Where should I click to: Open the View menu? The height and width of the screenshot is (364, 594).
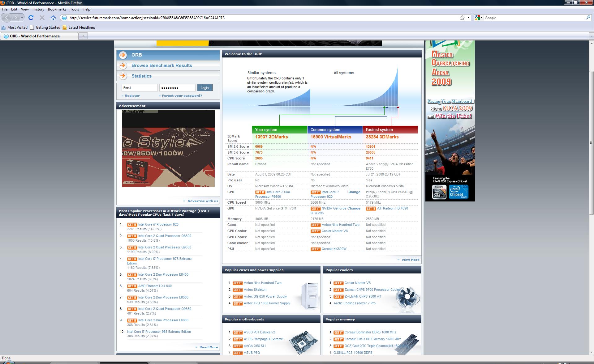point(25,9)
